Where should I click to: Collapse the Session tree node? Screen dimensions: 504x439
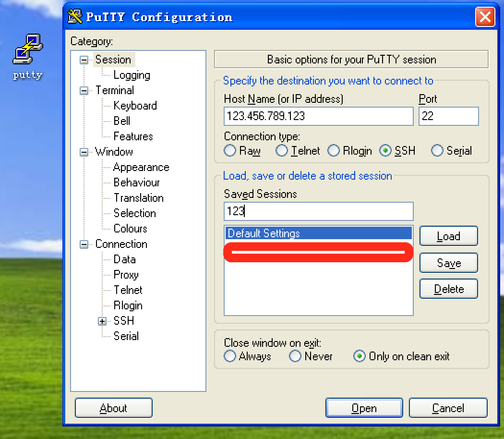(x=84, y=60)
